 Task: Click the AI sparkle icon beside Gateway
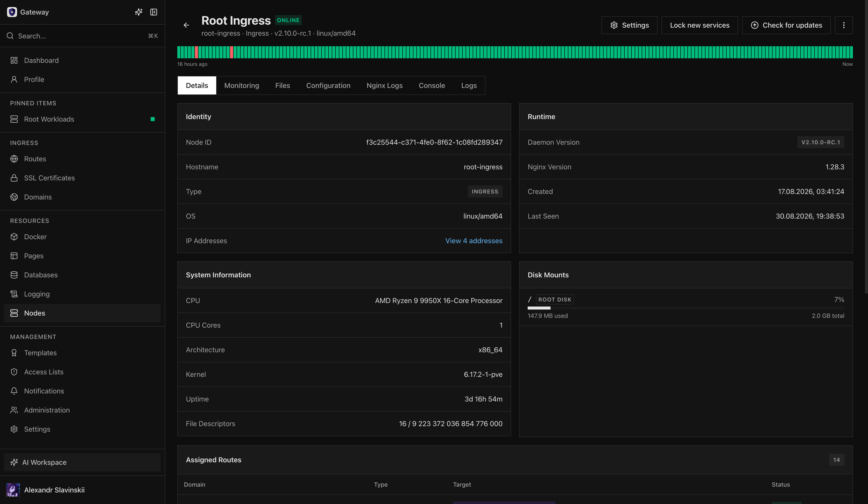138,12
